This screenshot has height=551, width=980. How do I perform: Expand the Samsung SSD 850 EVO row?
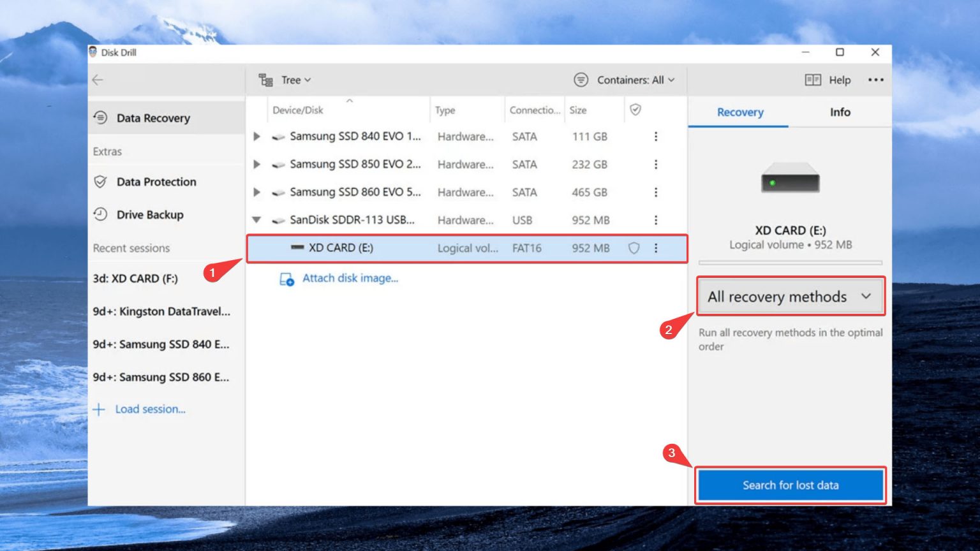(x=256, y=165)
